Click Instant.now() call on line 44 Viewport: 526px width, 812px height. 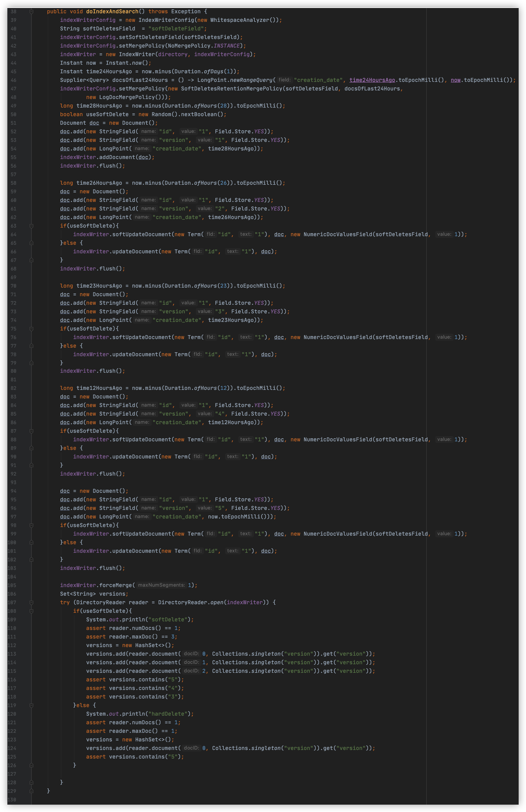coord(127,63)
